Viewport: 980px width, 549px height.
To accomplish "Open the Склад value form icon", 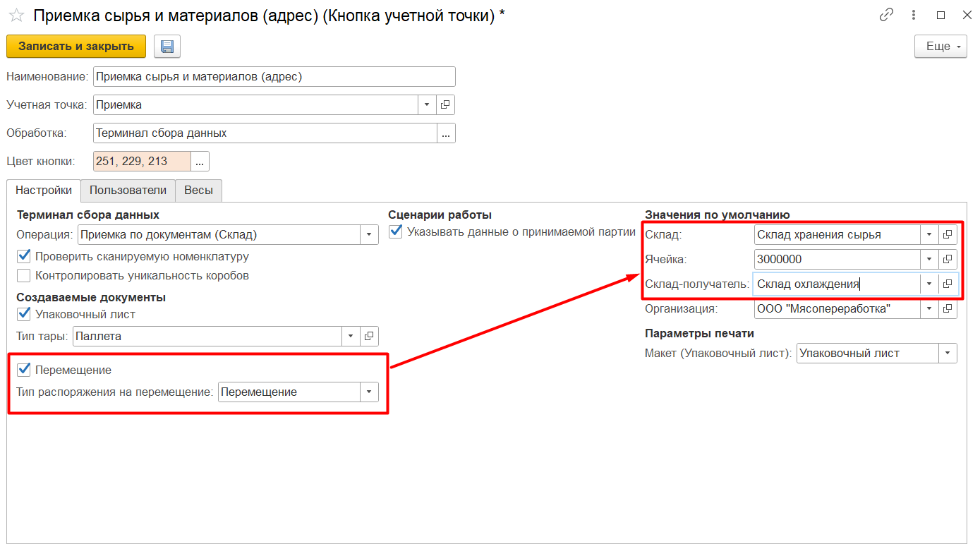I will pyautogui.click(x=948, y=235).
